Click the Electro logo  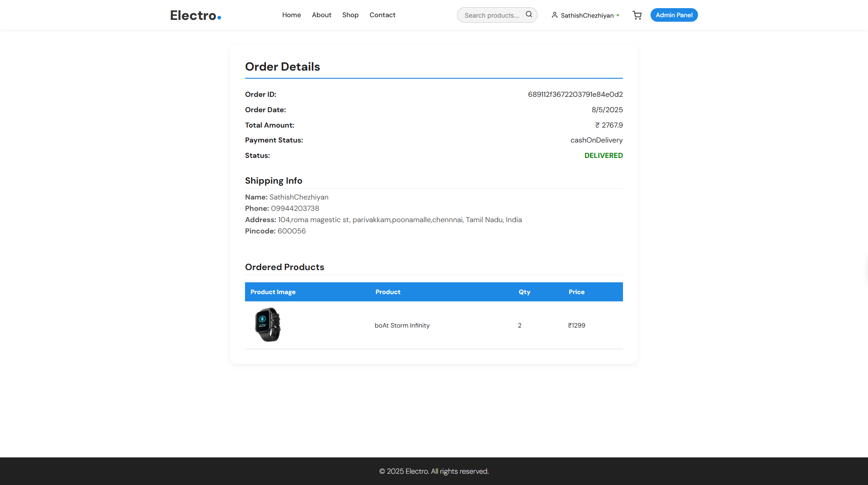coord(195,15)
